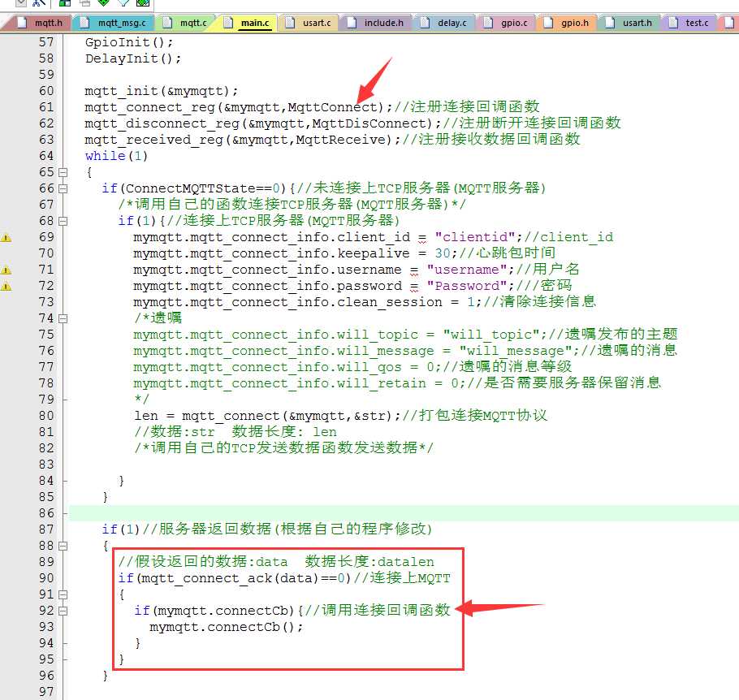Click the highlighted empty line 86

pyautogui.click(x=404, y=513)
